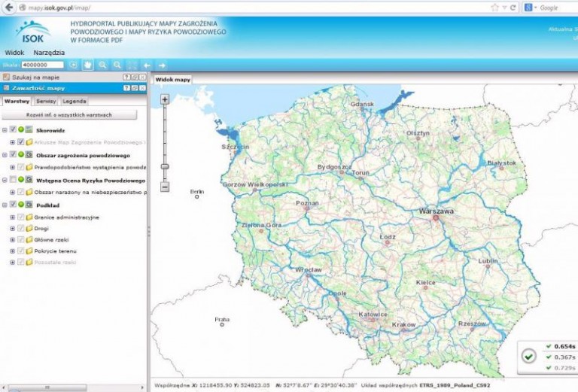
Task: Toggle Granice administracyjne checkbox
Action: (x=21, y=217)
